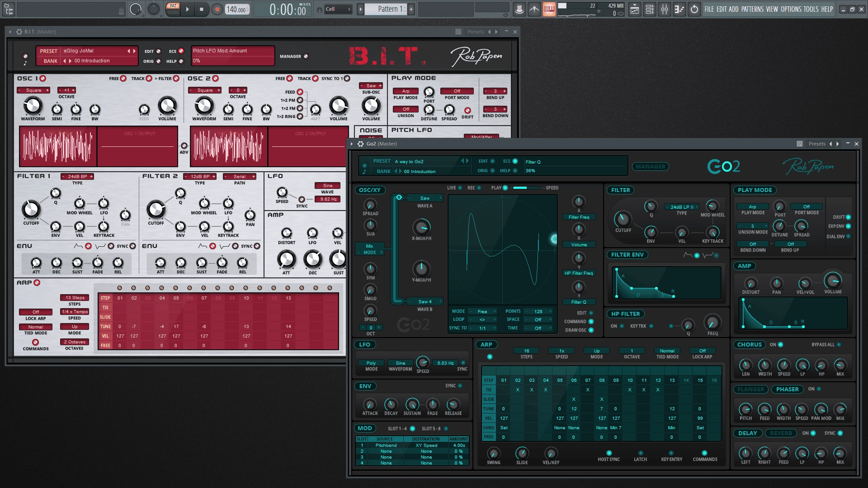Toggle PAT/SONG mode switch
The width and height of the screenshot is (868, 488).
pos(173,9)
